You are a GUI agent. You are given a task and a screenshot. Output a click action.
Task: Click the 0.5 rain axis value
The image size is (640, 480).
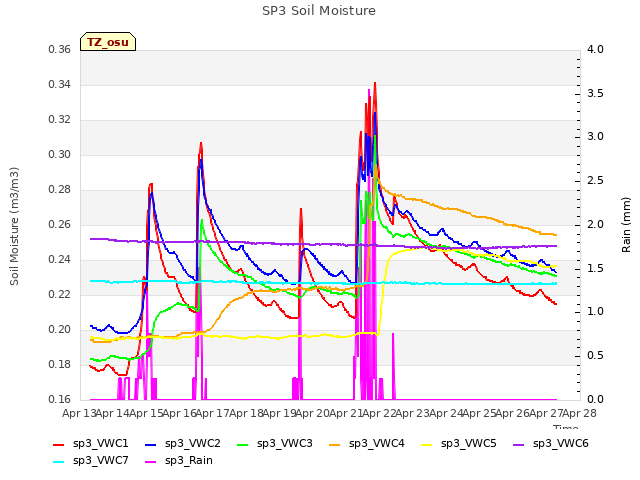(595, 356)
